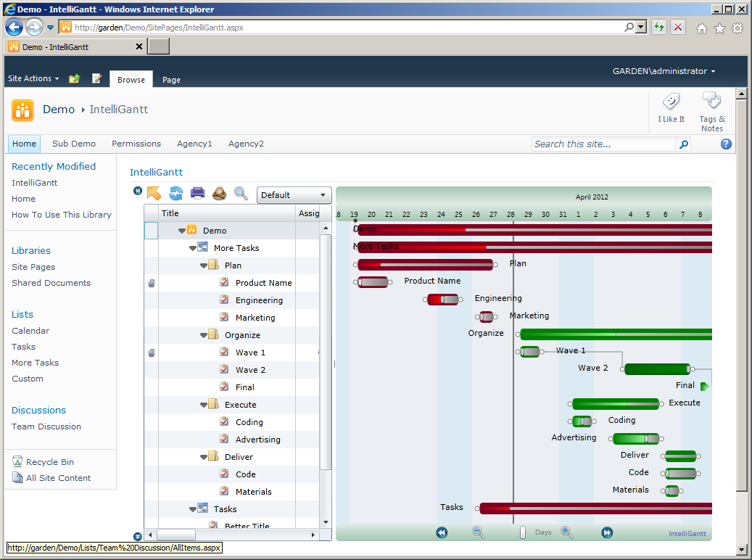Zoom in the Gantt timeline
This screenshot has width=752, height=560.
click(x=567, y=532)
